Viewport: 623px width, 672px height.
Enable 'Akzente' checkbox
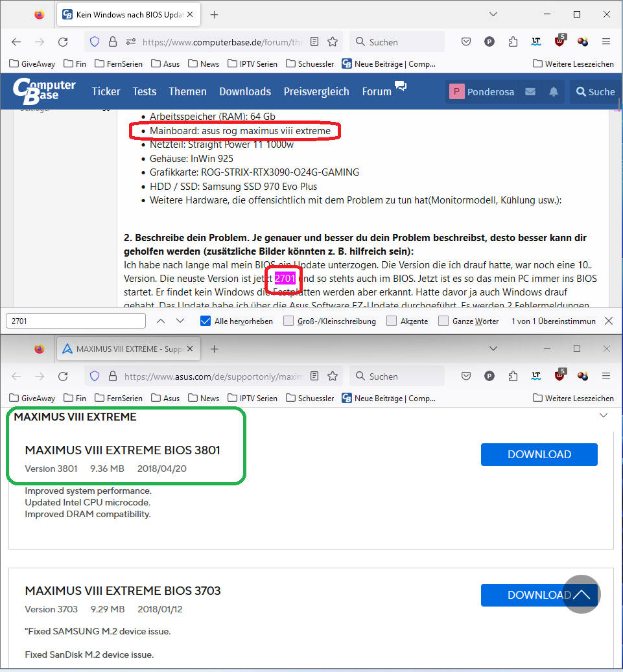(392, 321)
